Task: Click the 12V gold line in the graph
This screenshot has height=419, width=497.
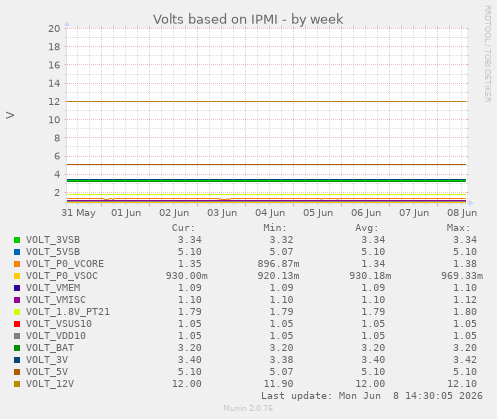Action: click(x=266, y=101)
